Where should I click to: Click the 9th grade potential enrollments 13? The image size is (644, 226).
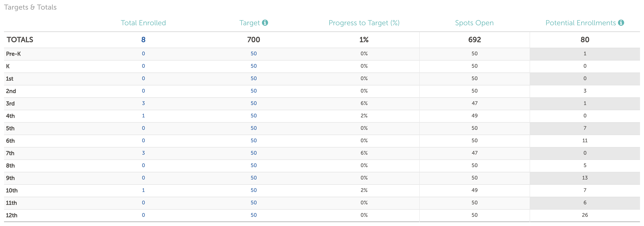pos(585,178)
